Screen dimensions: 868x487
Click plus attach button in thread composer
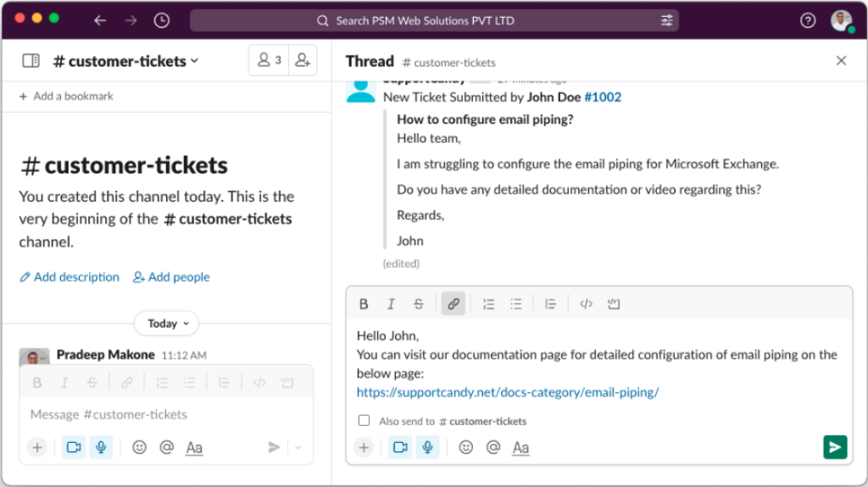364,447
